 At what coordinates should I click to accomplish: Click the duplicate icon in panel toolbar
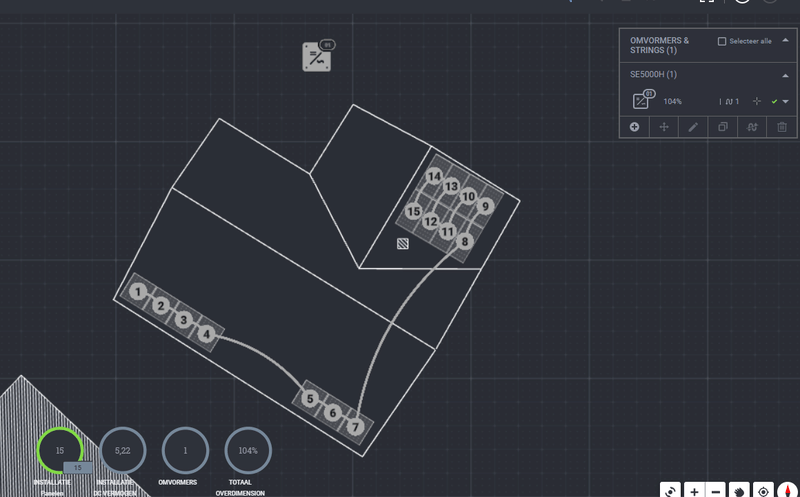722,127
